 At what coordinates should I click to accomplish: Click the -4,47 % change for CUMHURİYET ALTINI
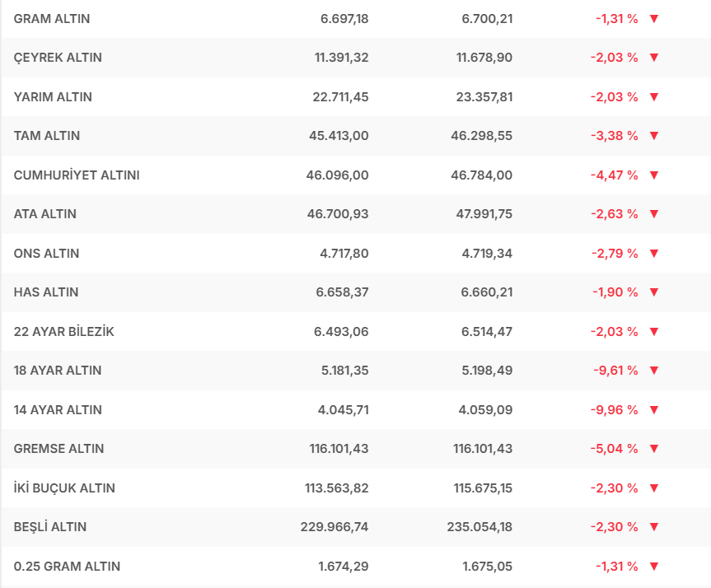[614, 175]
